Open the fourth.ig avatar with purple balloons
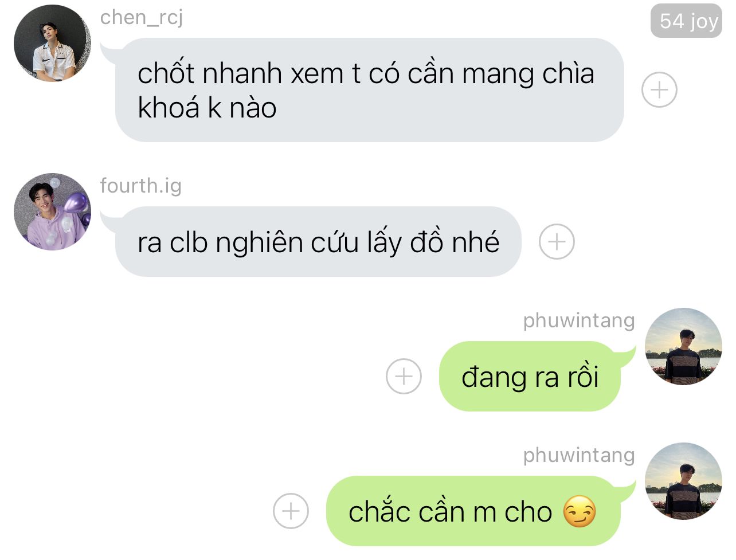The image size is (736, 560). (x=52, y=212)
